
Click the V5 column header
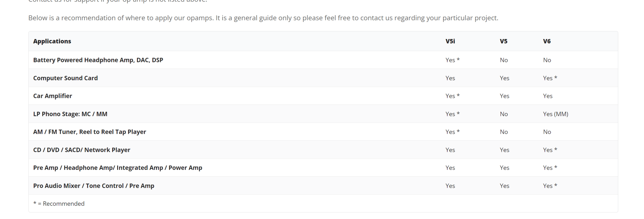(x=503, y=41)
